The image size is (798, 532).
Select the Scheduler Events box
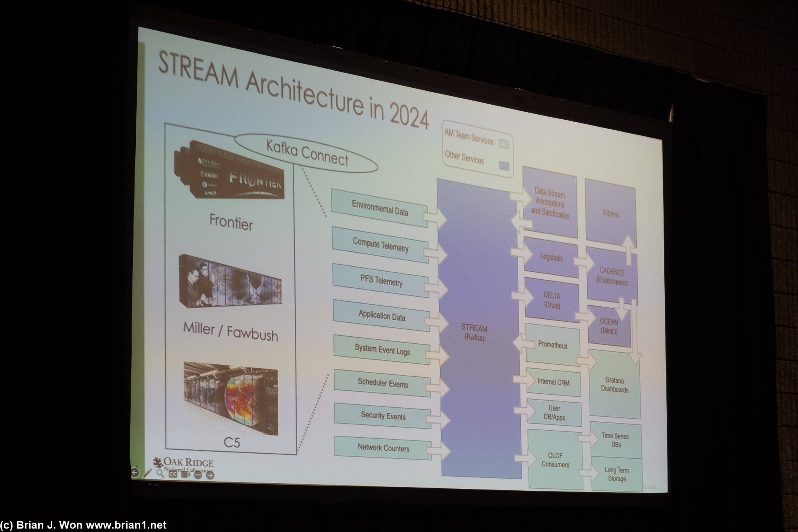click(382, 383)
